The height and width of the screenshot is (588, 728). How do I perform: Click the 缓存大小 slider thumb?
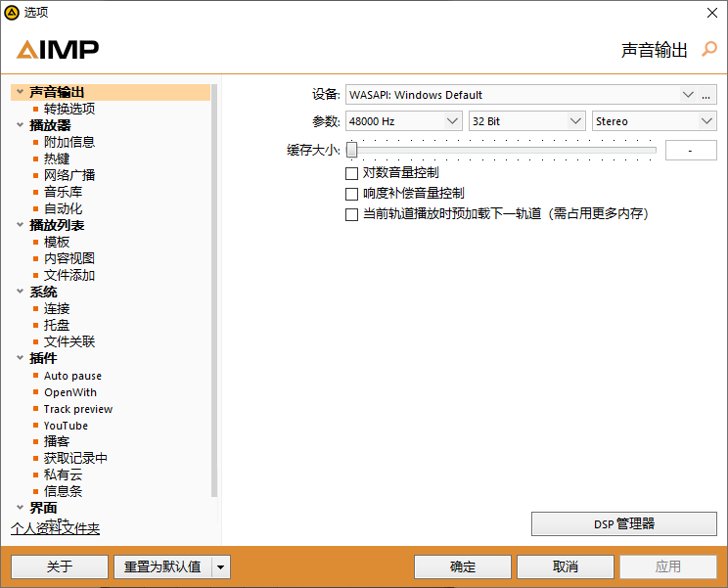pos(351,150)
